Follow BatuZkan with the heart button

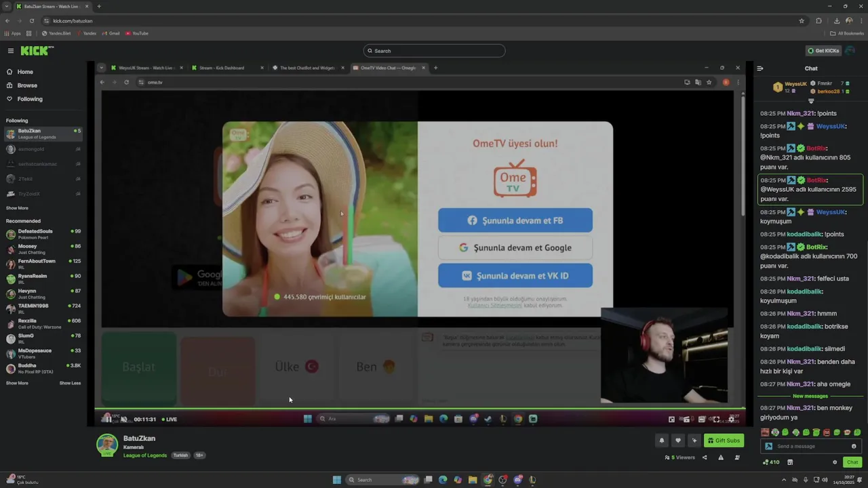[677, 441]
